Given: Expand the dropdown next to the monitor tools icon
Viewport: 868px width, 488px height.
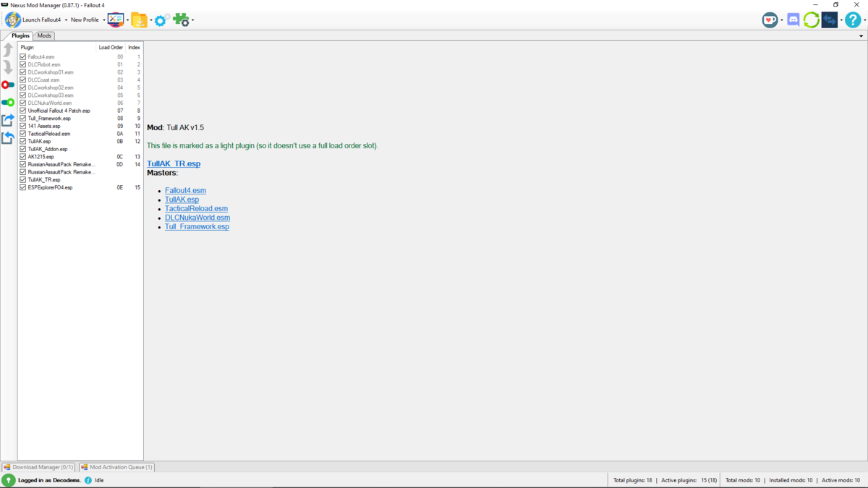Looking at the screenshot, I should [x=127, y=20].
